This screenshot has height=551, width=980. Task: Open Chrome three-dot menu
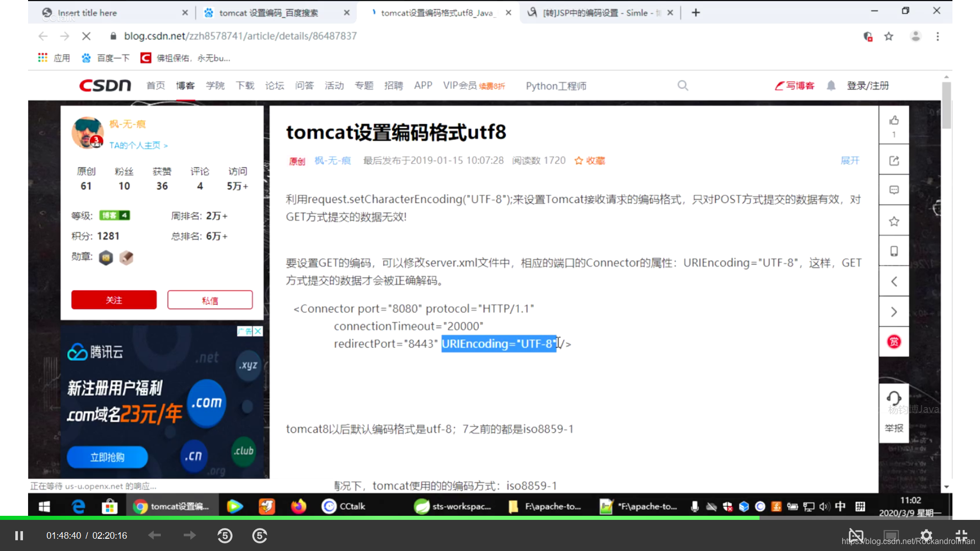pyautogui.click(x=938, y=36)
